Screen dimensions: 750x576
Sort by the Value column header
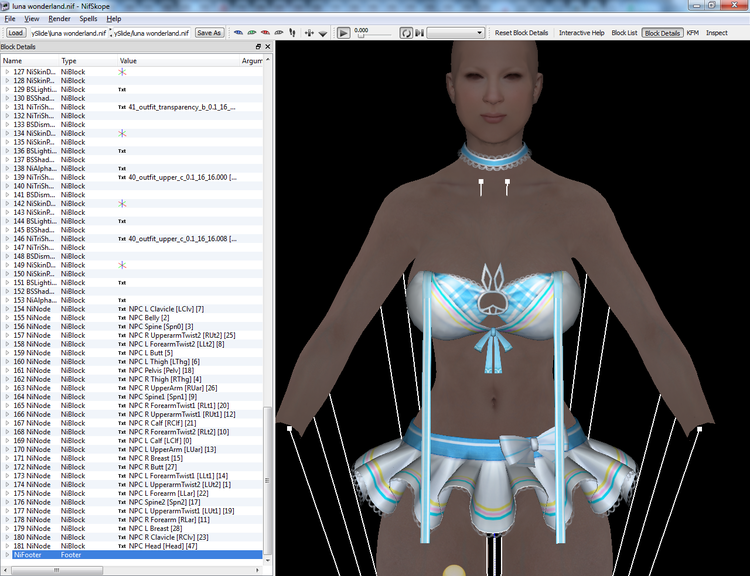(178, 61)
